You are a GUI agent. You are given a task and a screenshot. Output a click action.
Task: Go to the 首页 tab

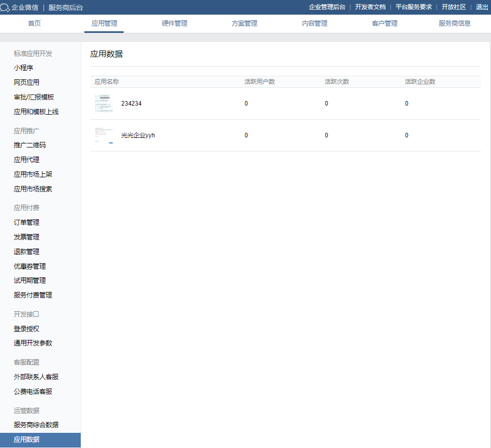point(34,24)
